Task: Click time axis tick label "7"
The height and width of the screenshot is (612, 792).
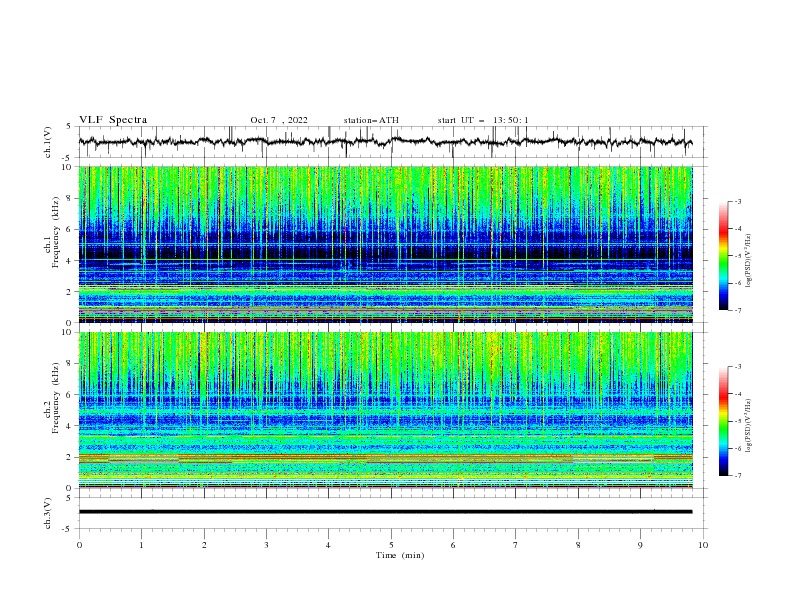Action: point(515,545)
